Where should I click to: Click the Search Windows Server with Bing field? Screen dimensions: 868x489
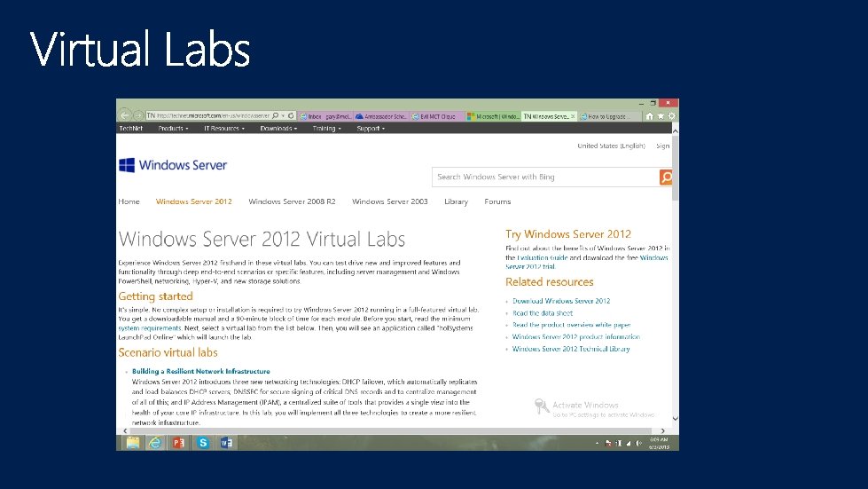pyautogui.click(x=545, y=177)
